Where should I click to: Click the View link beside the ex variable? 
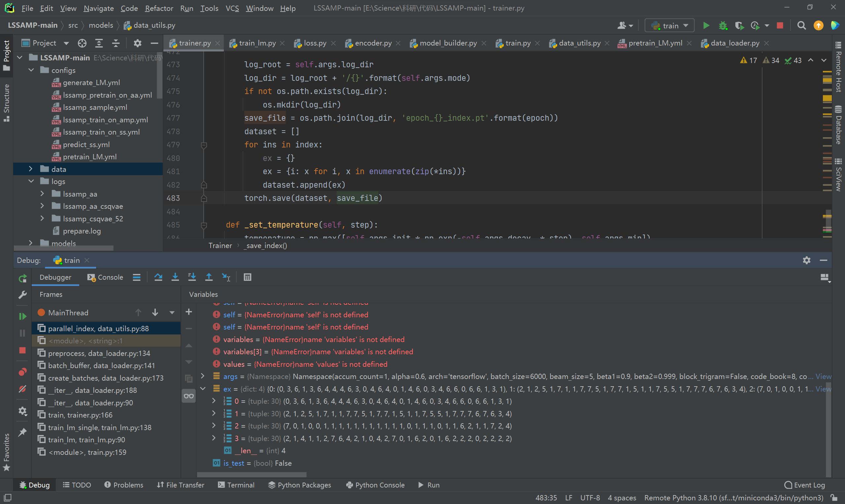824,389
